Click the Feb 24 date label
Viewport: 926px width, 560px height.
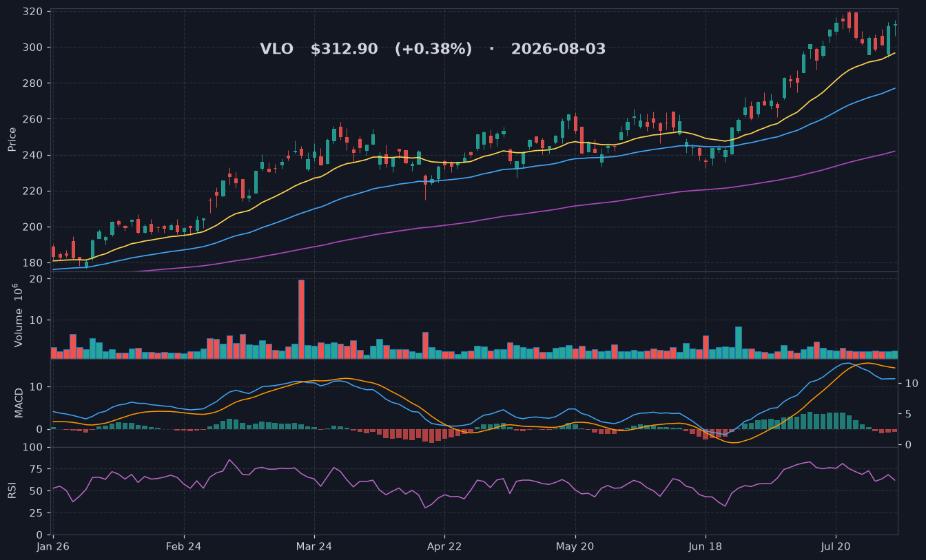pyautogui.click(x=184, y=546)
